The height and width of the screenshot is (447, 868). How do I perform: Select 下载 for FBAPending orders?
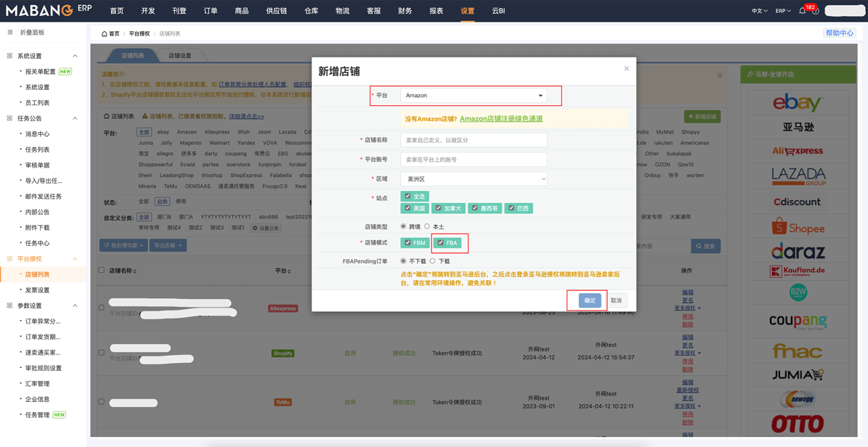433,261
